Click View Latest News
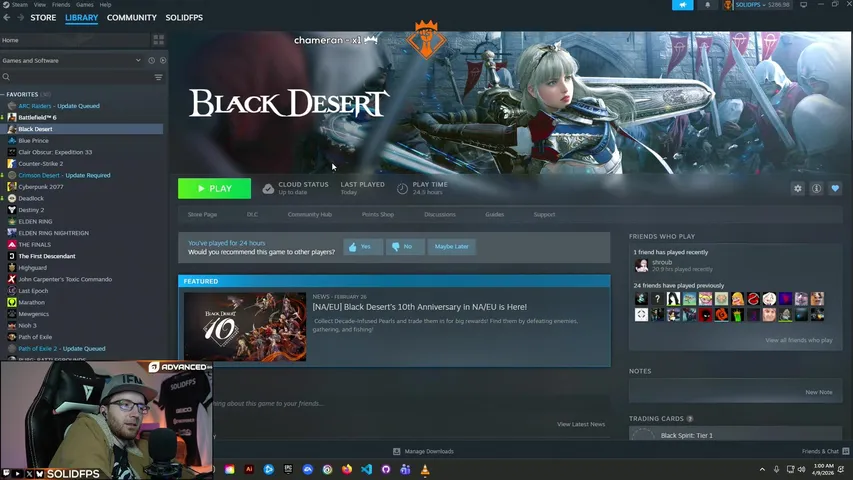 coord(580,424)
